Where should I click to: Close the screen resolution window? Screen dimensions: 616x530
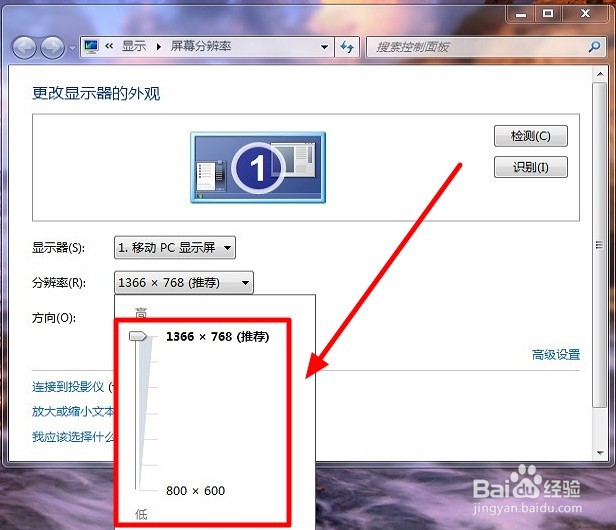(585, 14)
